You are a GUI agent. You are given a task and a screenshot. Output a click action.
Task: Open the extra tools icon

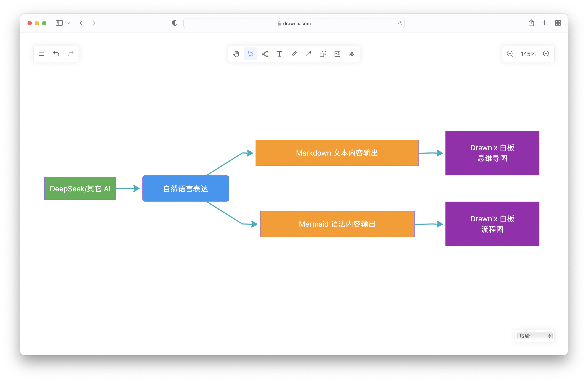click(x=352, y=54)
